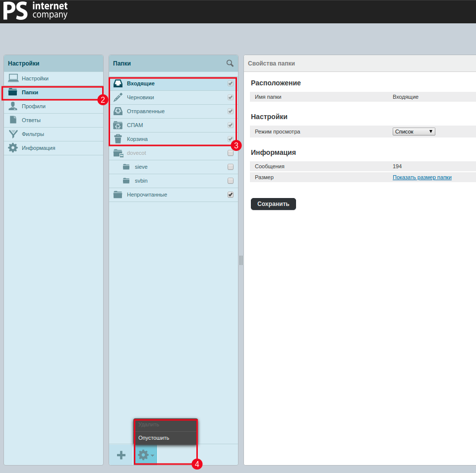Add a new folder with plus button
This screenshot has width=476, height=473.
point(121,455)
